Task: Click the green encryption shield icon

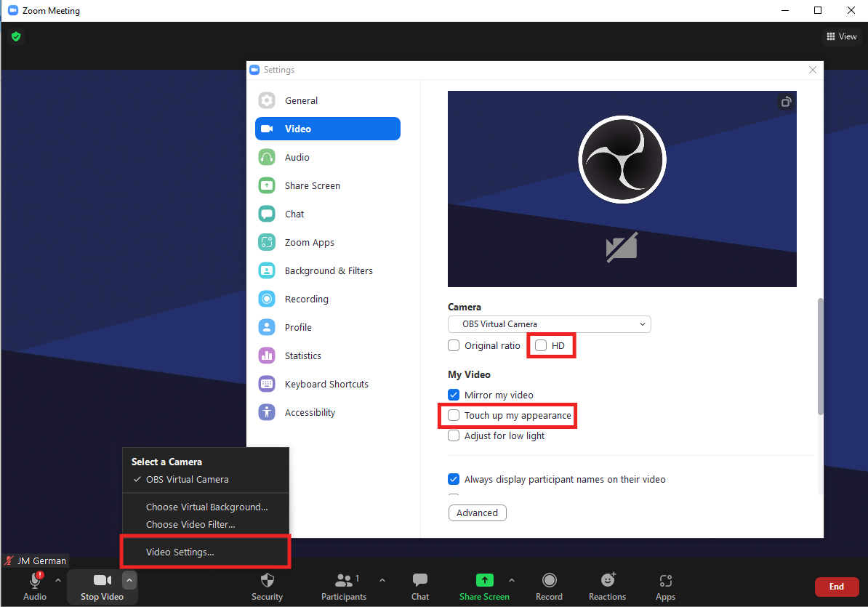Action: point(16,36)
